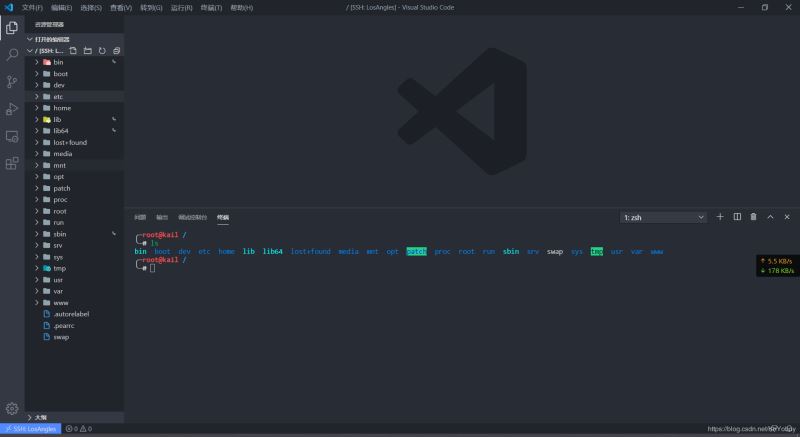Viewport: 800px width, 437px height.
Task: Expand the srv folder
Action: tap(74, 245)
